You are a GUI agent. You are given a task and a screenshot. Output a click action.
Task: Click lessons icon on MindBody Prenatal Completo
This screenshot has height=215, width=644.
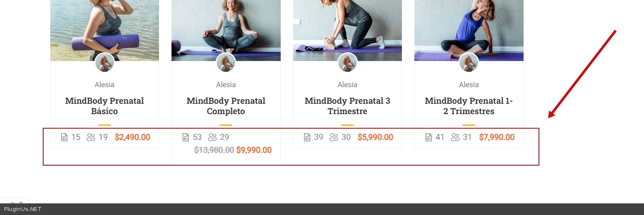pos(186,137)
